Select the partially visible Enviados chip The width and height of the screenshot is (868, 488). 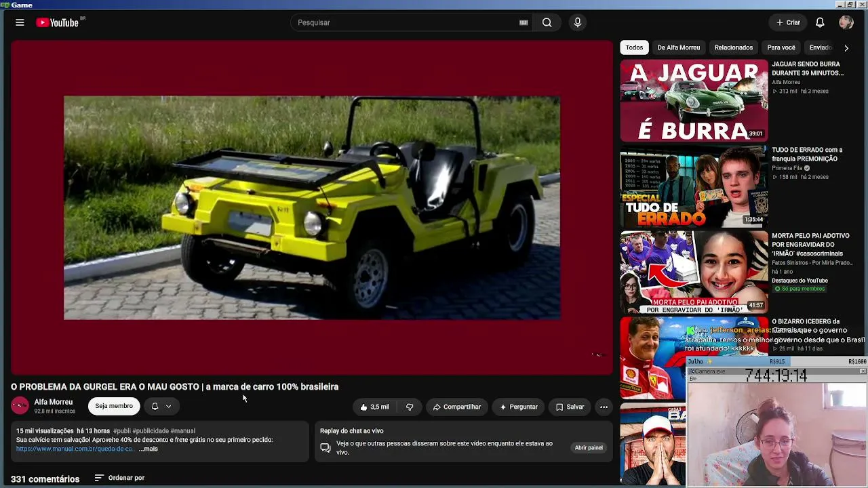pos(821,47)
